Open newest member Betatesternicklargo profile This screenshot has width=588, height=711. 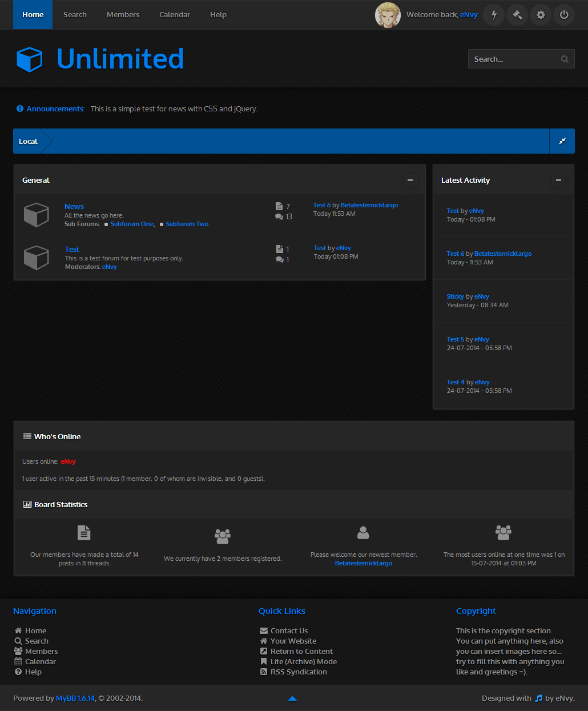[x=364, y=564]
